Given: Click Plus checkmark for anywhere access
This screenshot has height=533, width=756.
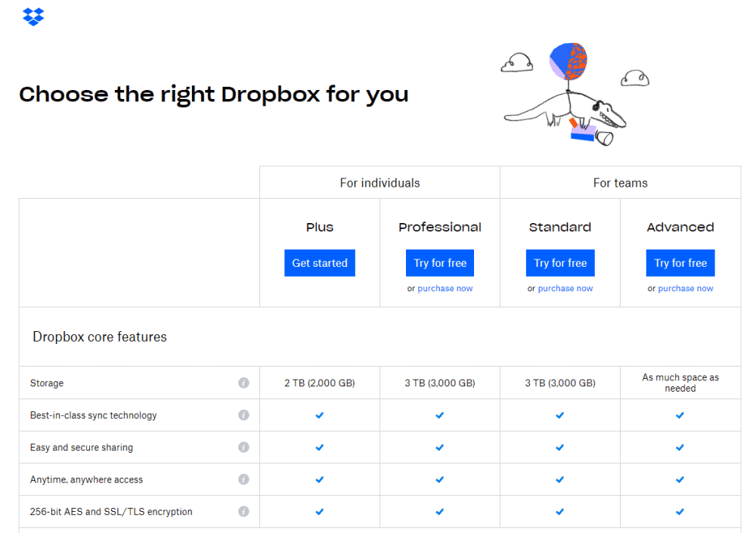Looking at the screenshot, I should [320, 479].
